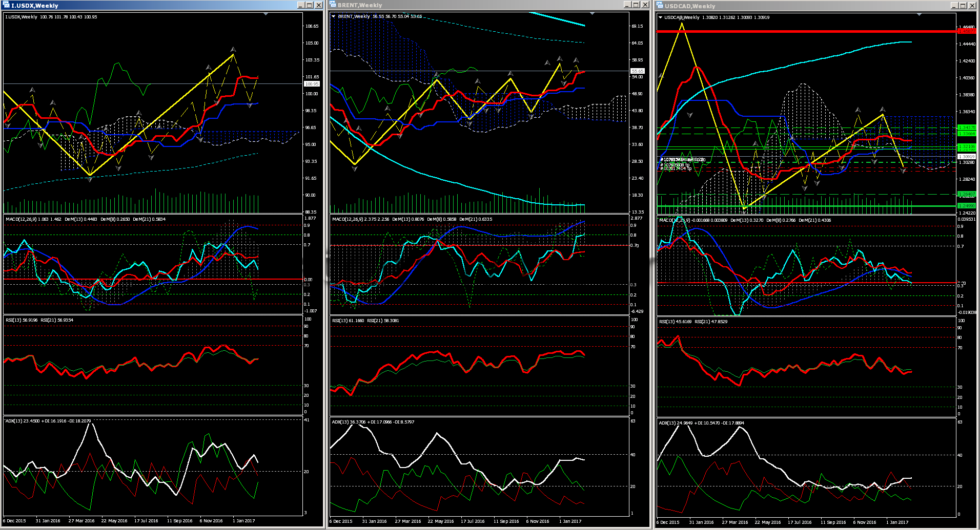Click the 6 Nov 2016 date on USDCAD axis
This screenshot has width=980, height=530.
pos(865,522)
